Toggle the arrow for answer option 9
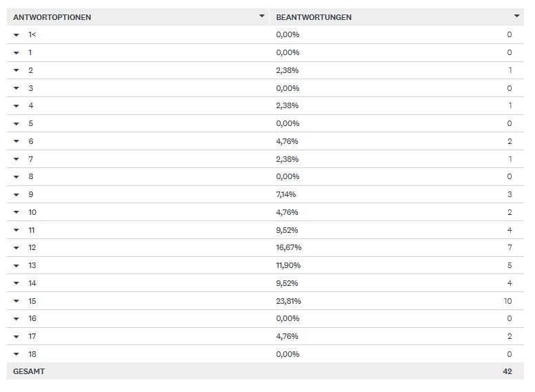 click(16, 194)
